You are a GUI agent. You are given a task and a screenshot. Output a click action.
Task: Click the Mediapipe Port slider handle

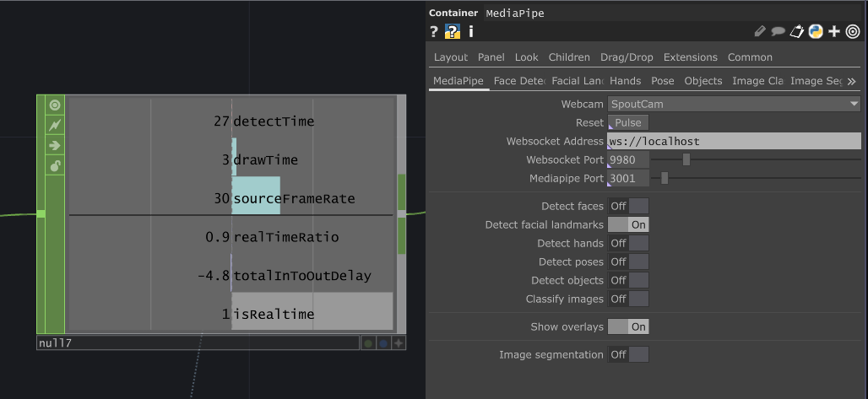665,178
